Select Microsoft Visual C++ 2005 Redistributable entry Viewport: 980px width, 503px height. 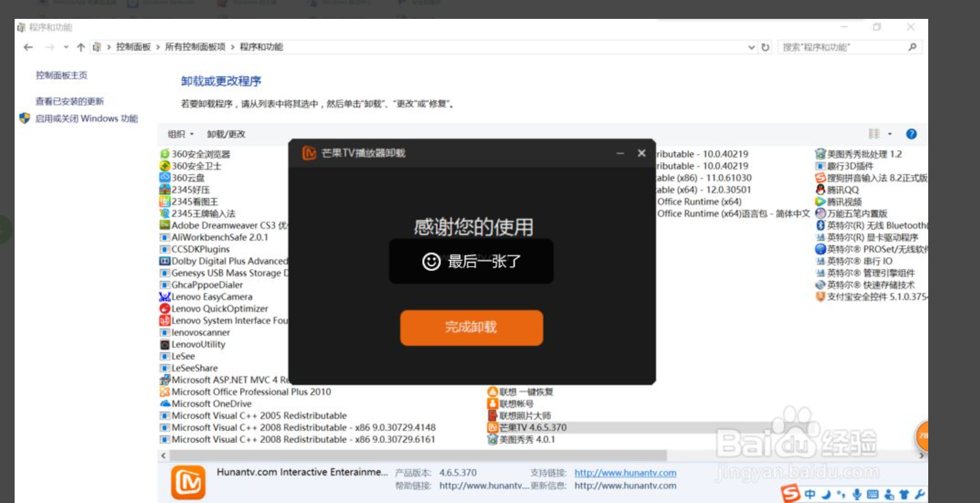(x=259, y=415)
